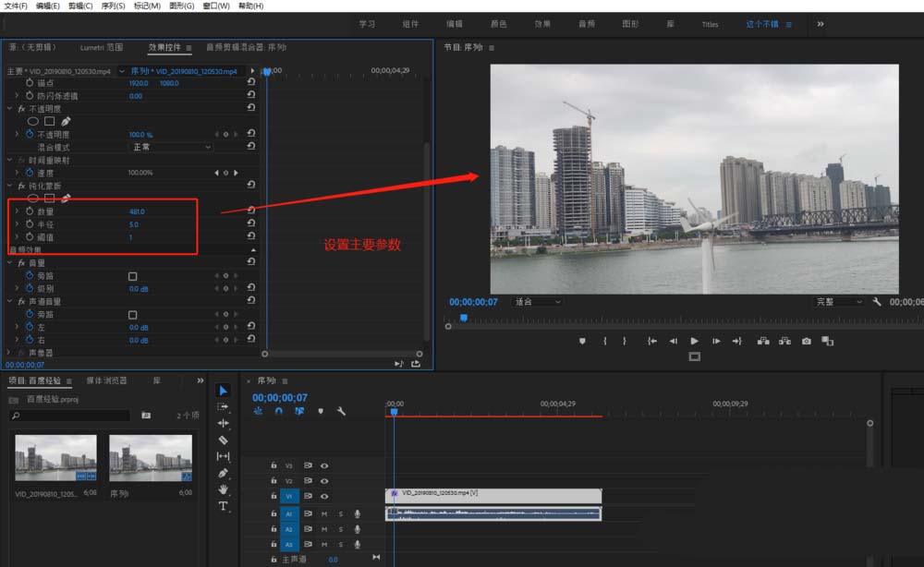Open the 适合 zoom level dropdown
Screen dimensions: 924x567
(538, 302)
